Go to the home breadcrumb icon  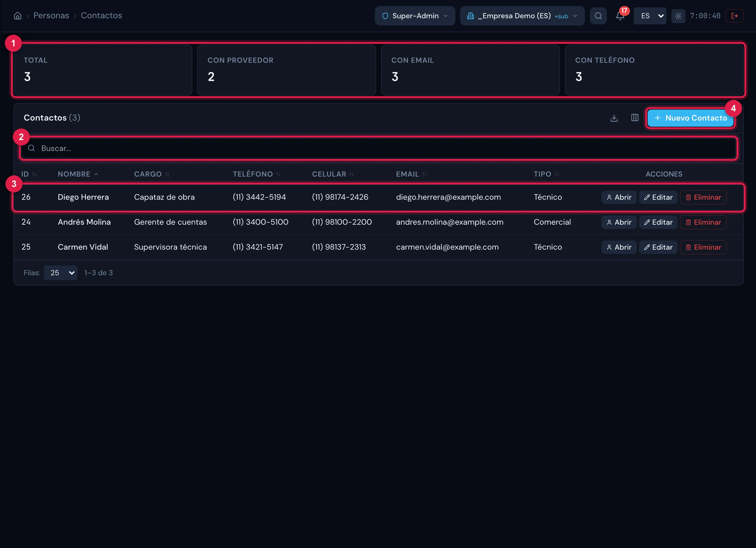coord(18,16)
